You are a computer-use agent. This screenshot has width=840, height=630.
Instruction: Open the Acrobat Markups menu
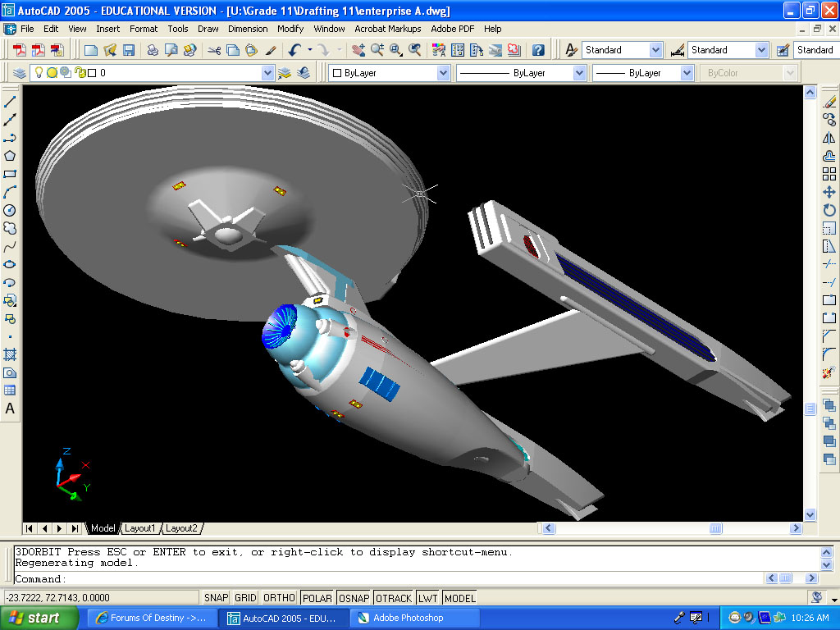click(387, 29)
